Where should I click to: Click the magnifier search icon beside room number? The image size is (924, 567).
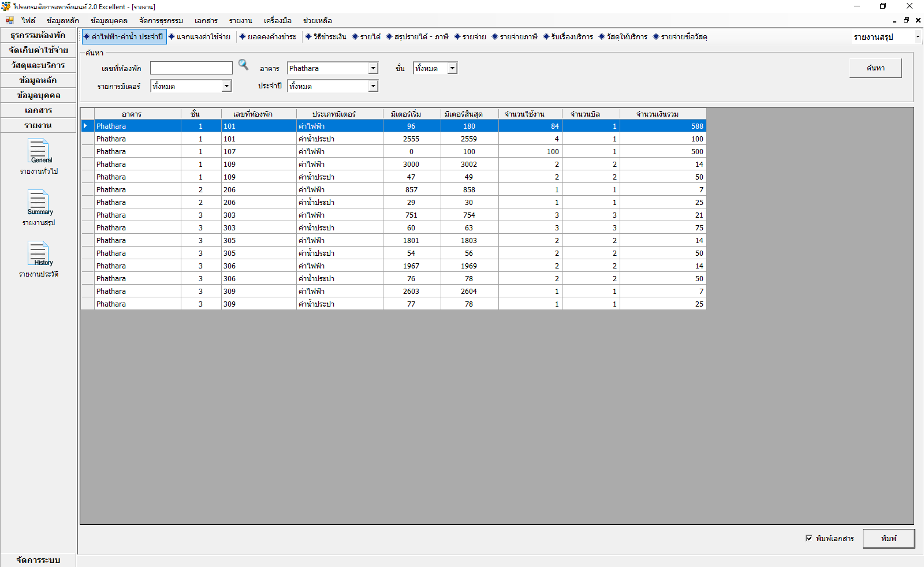coord(243,65)
